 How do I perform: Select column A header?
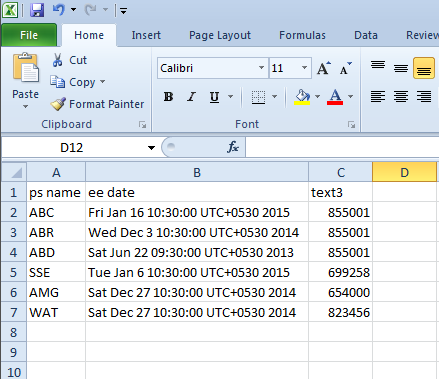(56, 172)
